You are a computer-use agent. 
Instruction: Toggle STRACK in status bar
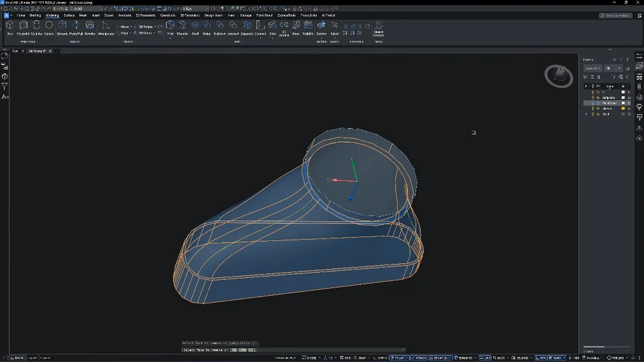pos(419,358)
